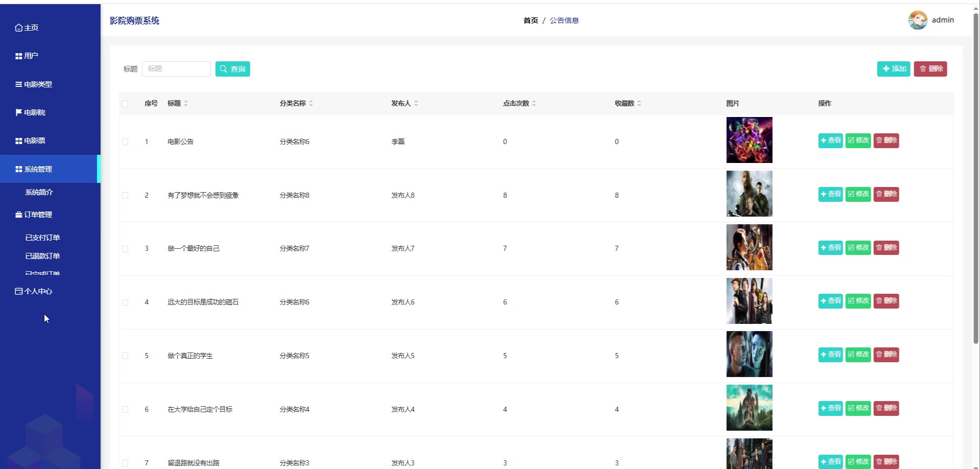Select checkbox for row 电影公告
The height and width of the screenshot is (469, 980).
pos(125,142)
